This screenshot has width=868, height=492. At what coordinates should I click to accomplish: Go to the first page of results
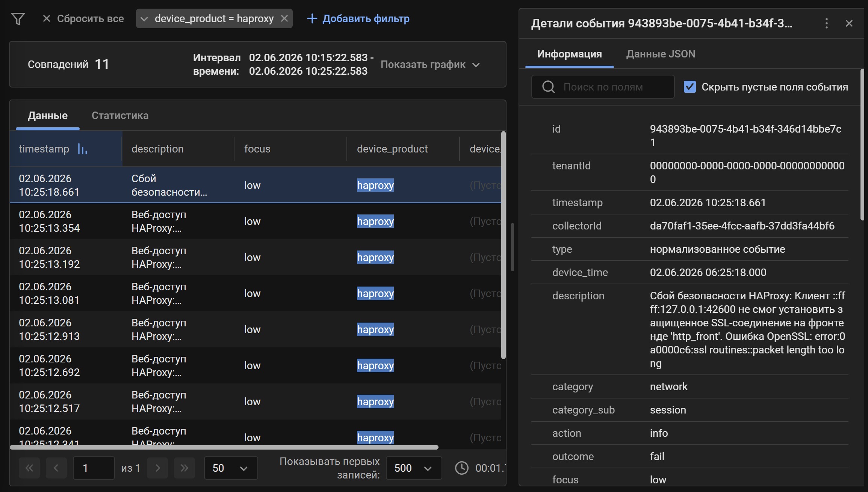(29, 468)
